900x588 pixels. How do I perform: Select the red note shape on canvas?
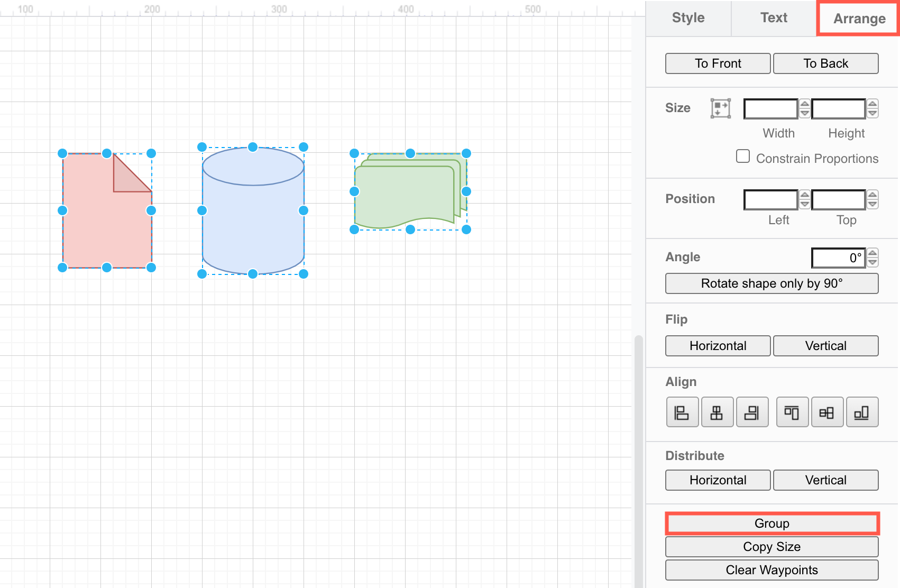(x=106, y=222)
